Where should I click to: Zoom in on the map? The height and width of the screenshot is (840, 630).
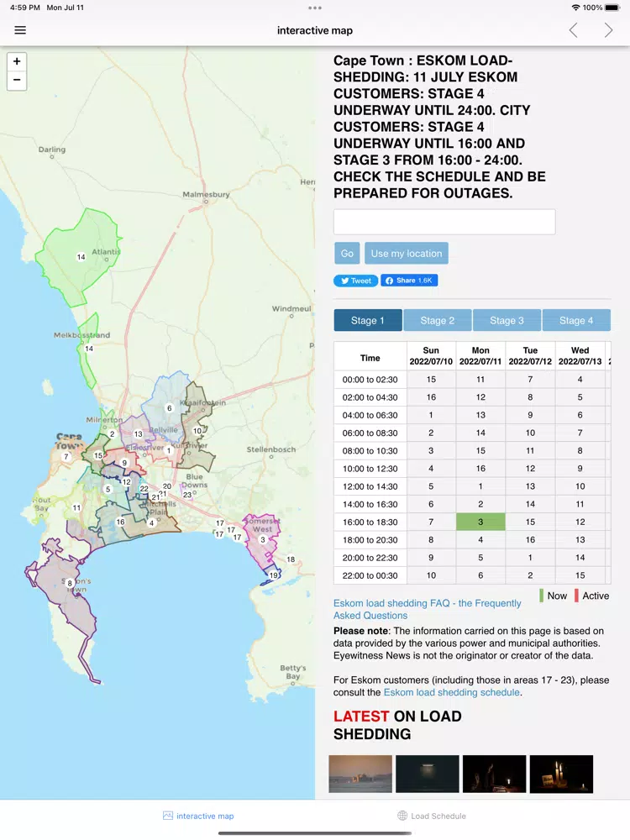[x=17, y=61]
